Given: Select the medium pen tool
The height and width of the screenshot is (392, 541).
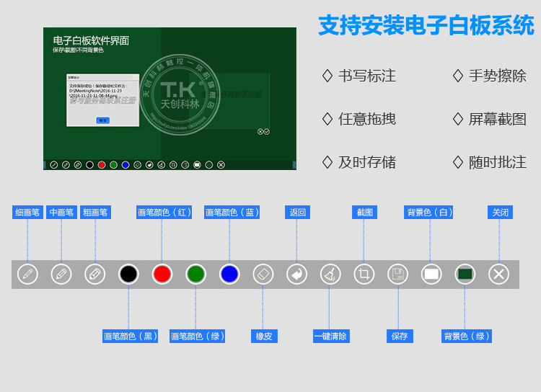Looking at the screenshot, I should (61, 274).
